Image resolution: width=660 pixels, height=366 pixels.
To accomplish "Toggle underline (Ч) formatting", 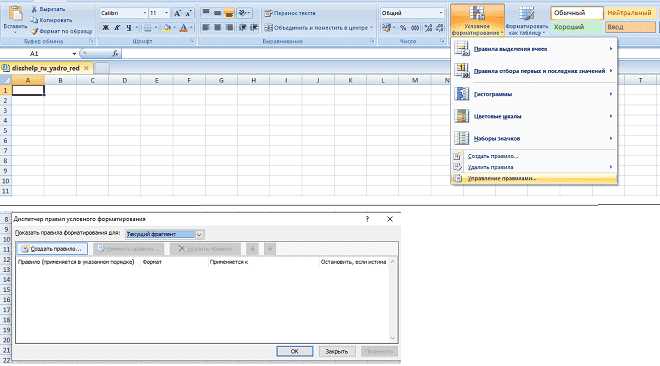I will [x=129, y=28].
